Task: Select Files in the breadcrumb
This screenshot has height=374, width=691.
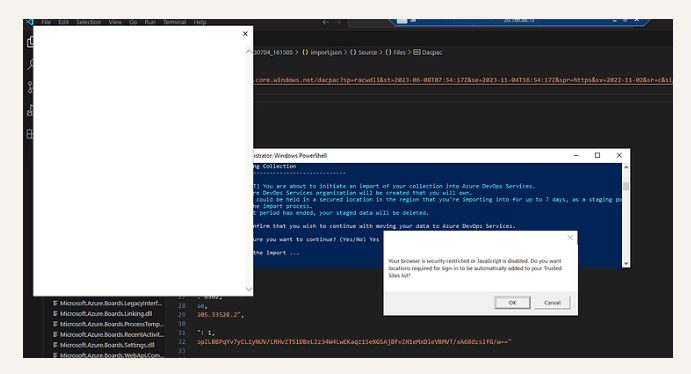Action: click(x=395, y=52)
